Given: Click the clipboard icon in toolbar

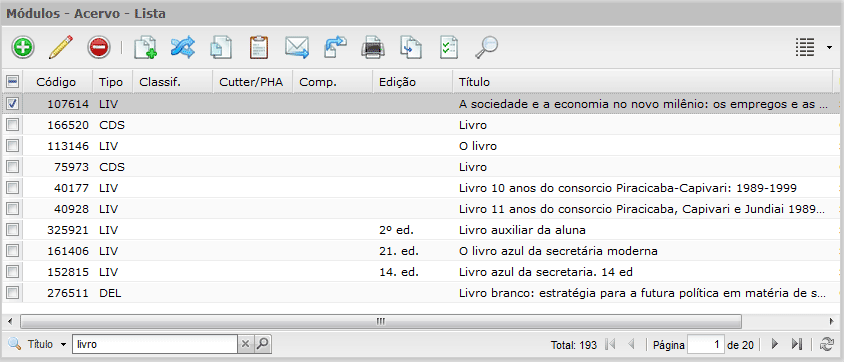Looking at the screenshot, I should tap(259, 47).
